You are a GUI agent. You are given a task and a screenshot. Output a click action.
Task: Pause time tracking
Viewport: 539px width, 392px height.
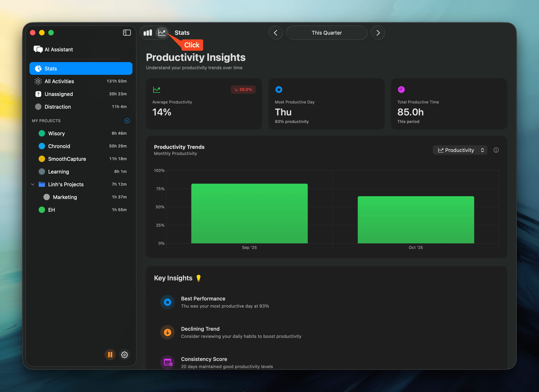[x=110, y=354]
